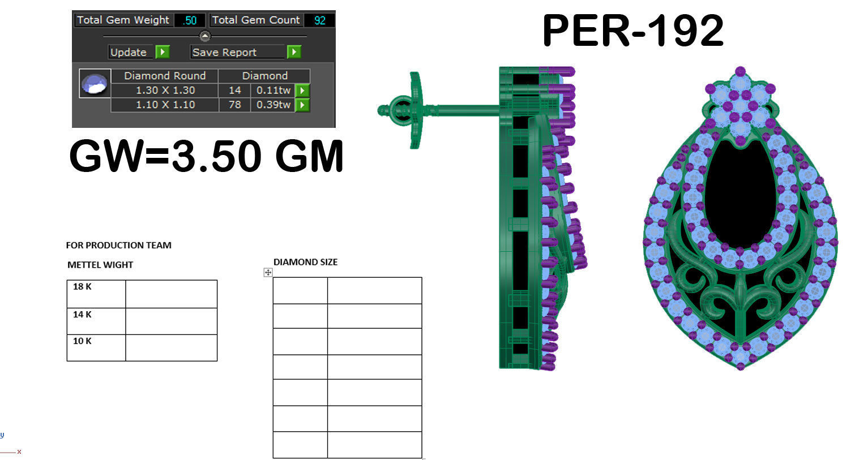868x460 pixels.
Task: Click the earring front view model
Action: [741, 218]
